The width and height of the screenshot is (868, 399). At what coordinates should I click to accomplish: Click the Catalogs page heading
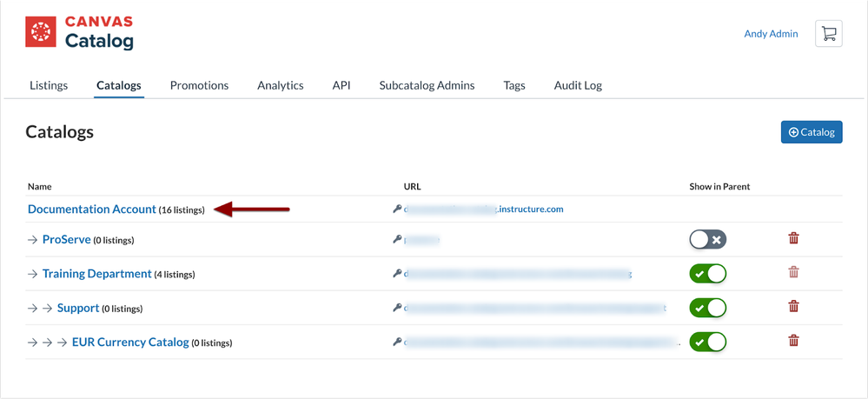60,132
